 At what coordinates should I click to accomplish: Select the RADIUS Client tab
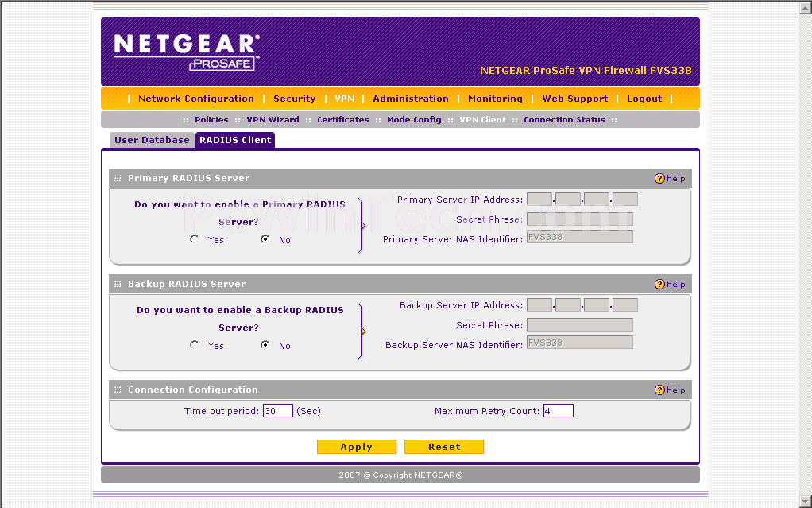point(235,140)
